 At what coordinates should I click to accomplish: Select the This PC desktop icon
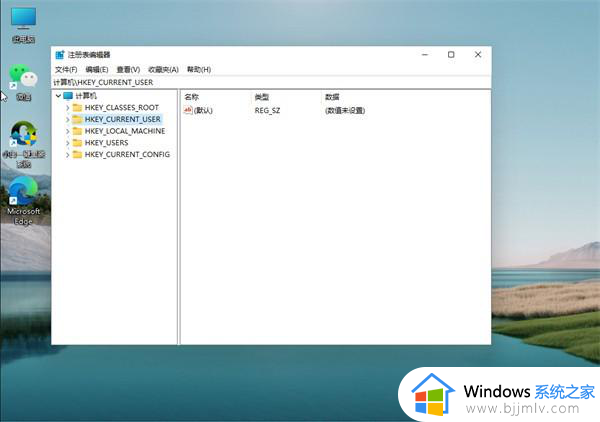[x=23, y=25]
